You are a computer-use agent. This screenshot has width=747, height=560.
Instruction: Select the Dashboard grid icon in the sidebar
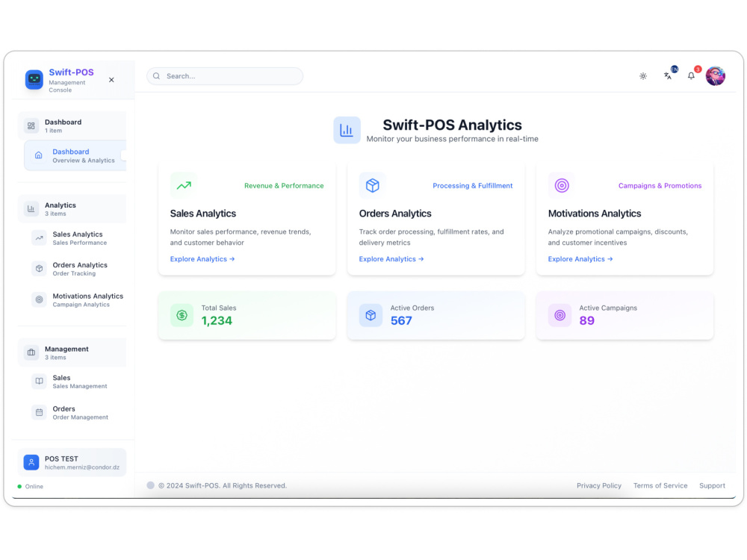coord(30,125)
